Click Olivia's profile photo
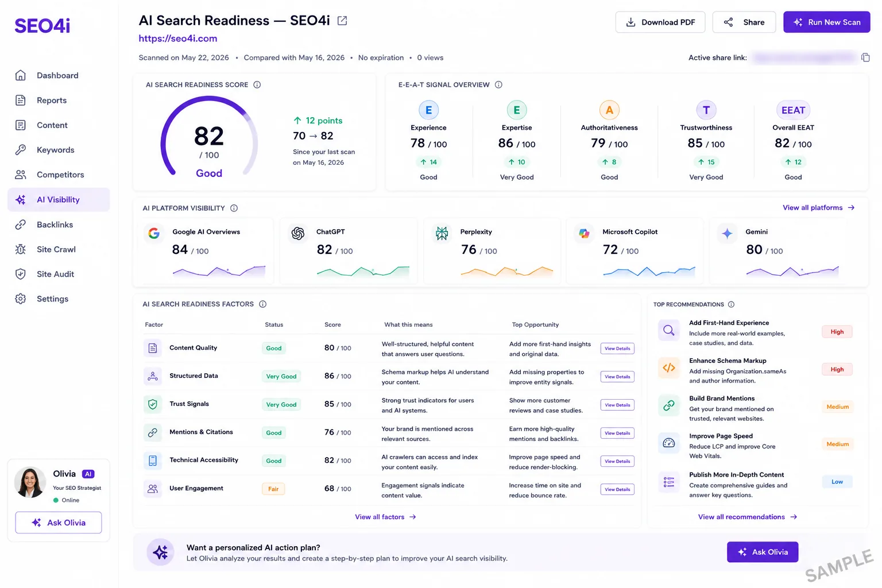This screenshot has height=588, width=882. click(x=30, y=482)
